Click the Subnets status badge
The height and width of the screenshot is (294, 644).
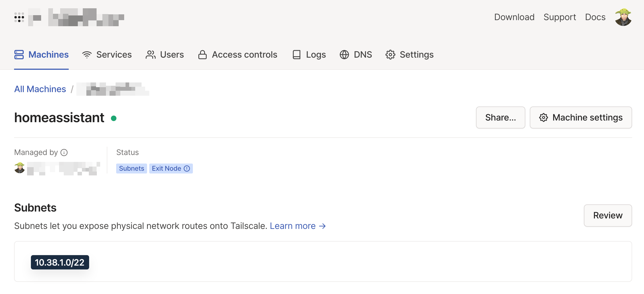click(x=131, y=169)
